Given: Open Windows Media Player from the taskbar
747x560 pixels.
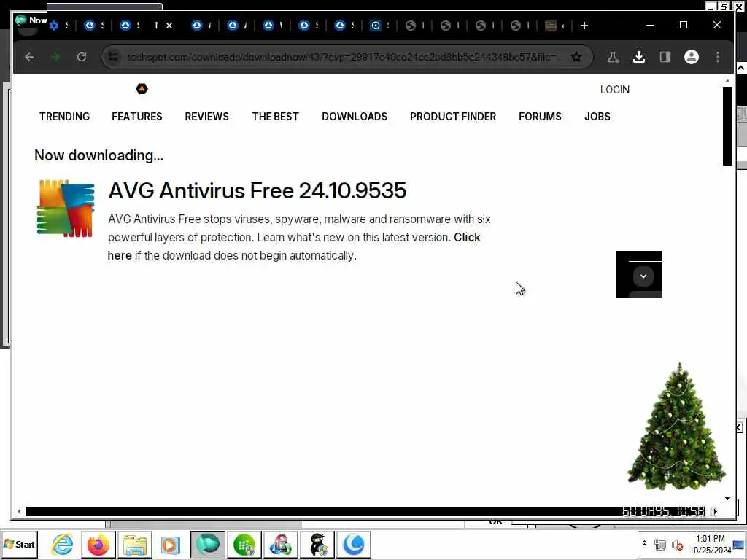Looking at the screenshot, I should pos(171,544).
